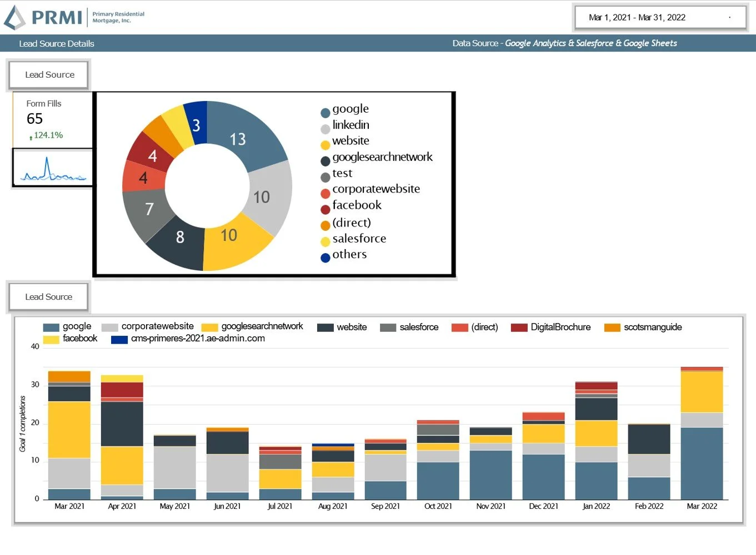
Task: Click the Form Fills 65 scorecard
Action: [52, 120]
